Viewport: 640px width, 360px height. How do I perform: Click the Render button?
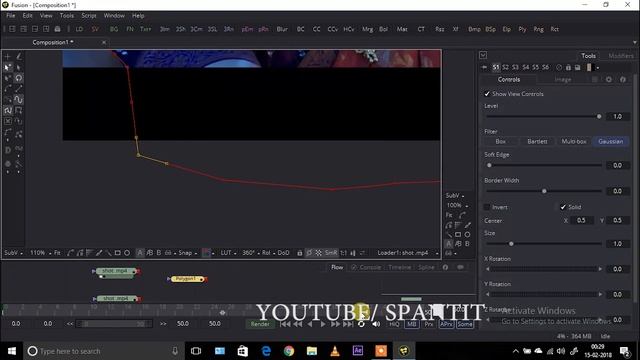click(260, 324)
